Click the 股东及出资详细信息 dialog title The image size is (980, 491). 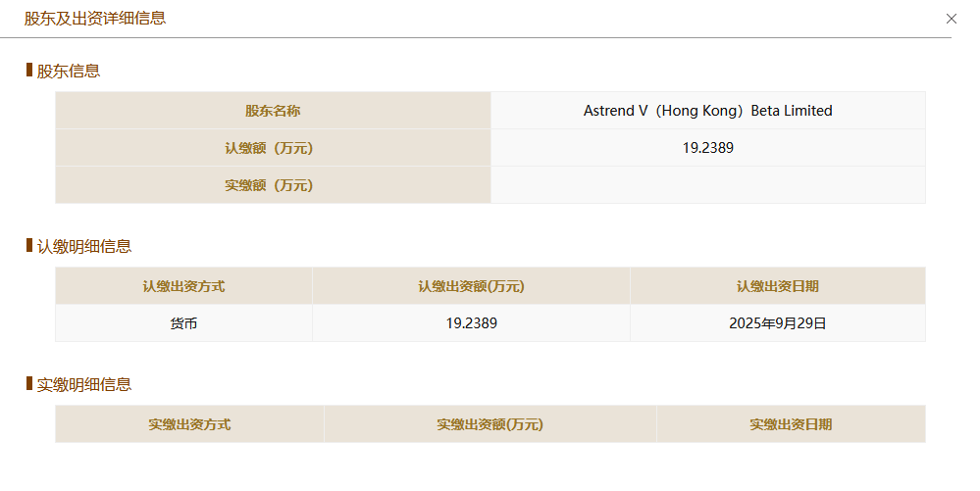click(x=95, y=19)
